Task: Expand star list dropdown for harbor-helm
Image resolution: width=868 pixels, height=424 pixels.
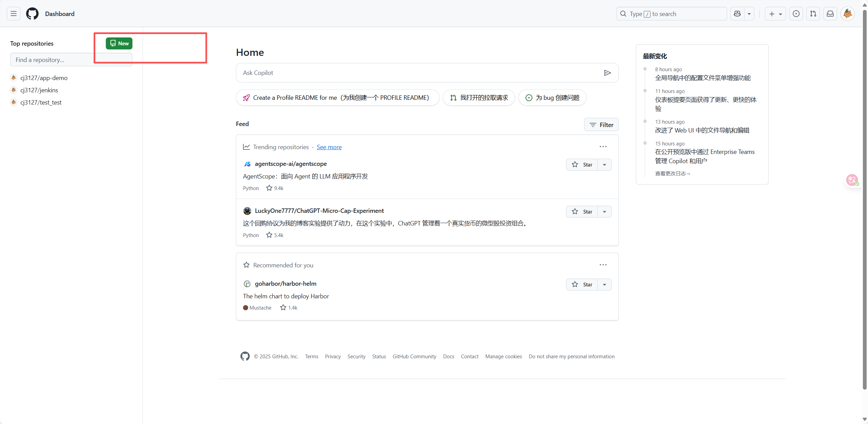Action: (x=604, y=284)
